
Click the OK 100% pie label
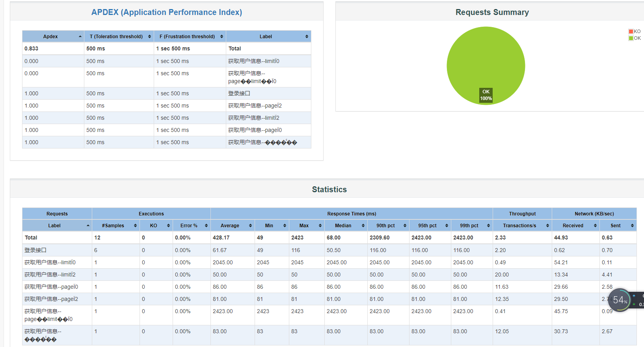[486, 95]
